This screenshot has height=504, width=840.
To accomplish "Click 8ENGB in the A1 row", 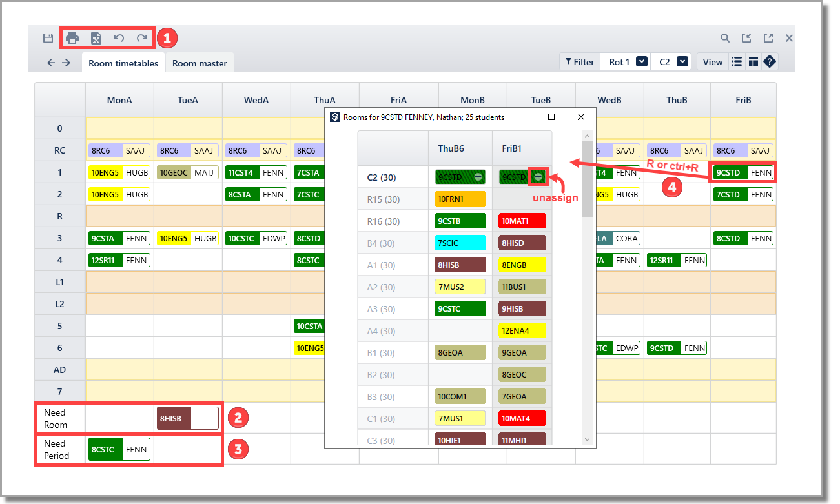I will (x=522, y=265).
